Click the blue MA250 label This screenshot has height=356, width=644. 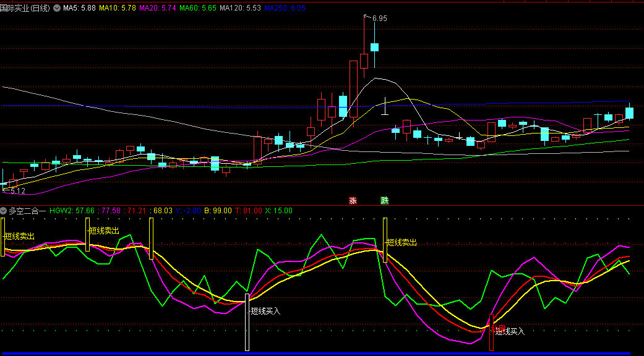pyautogui.click(x=284, y=8)
